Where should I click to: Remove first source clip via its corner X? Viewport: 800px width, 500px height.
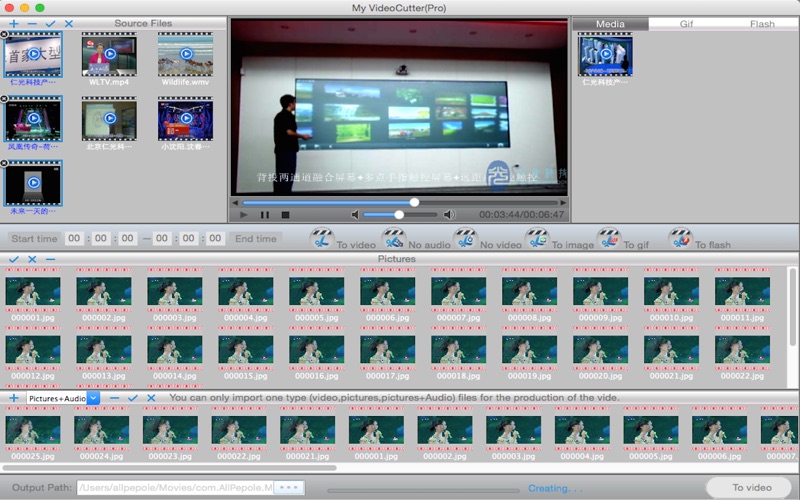[4, 35]
